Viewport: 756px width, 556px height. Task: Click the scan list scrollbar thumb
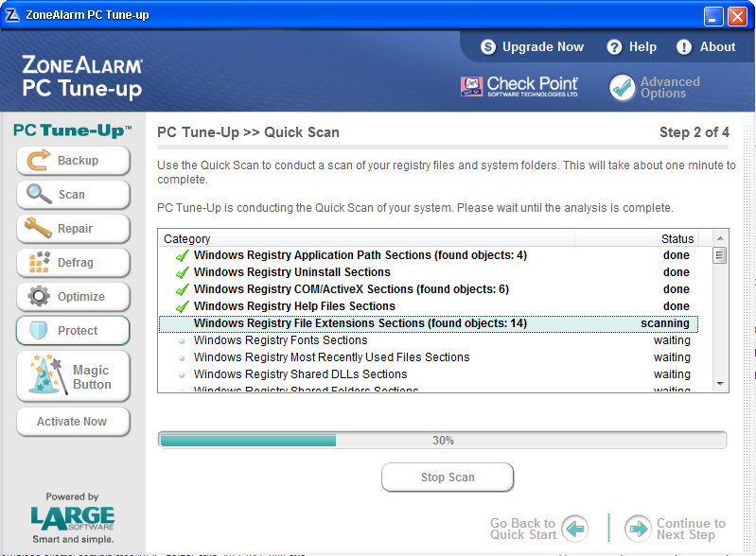[719, 255]
